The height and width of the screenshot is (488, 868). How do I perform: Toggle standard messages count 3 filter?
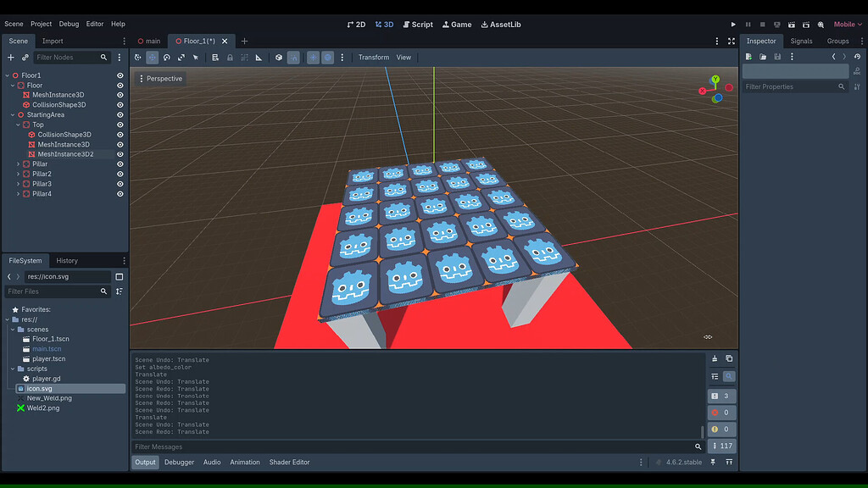click(x=721, y=396)
